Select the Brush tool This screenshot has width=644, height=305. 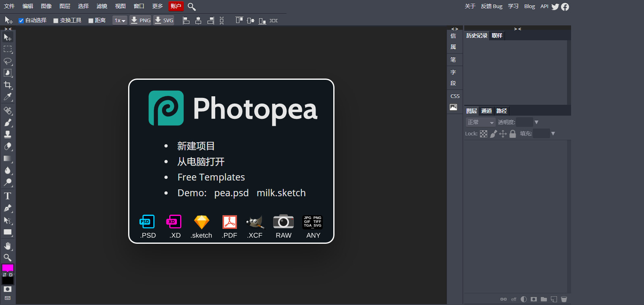8,122
